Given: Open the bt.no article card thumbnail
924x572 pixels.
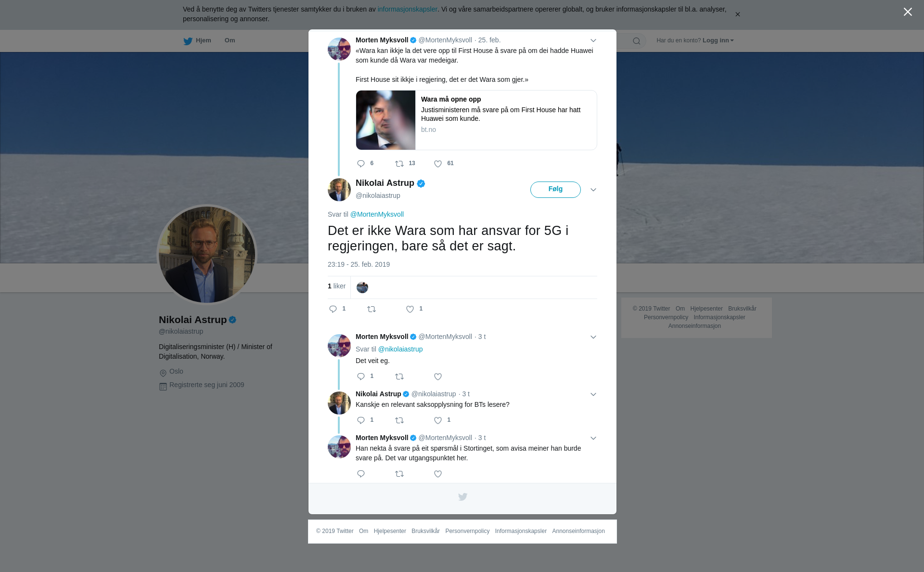Looking at the screenshot, I should (385, 120).
